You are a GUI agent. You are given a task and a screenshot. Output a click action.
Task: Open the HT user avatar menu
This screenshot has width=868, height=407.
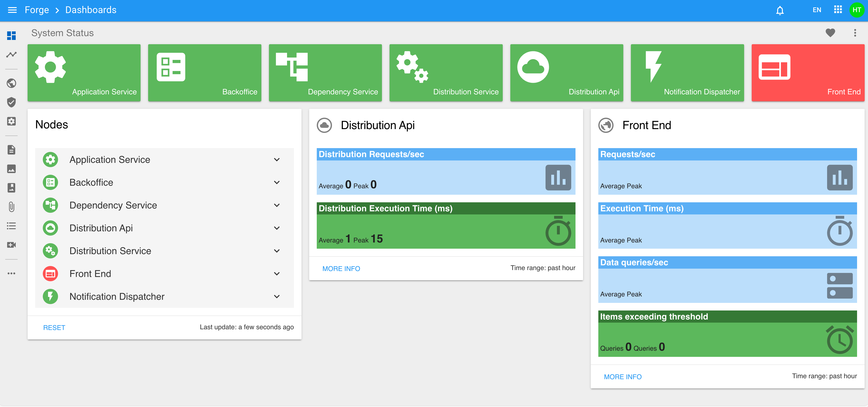[857, 10]
